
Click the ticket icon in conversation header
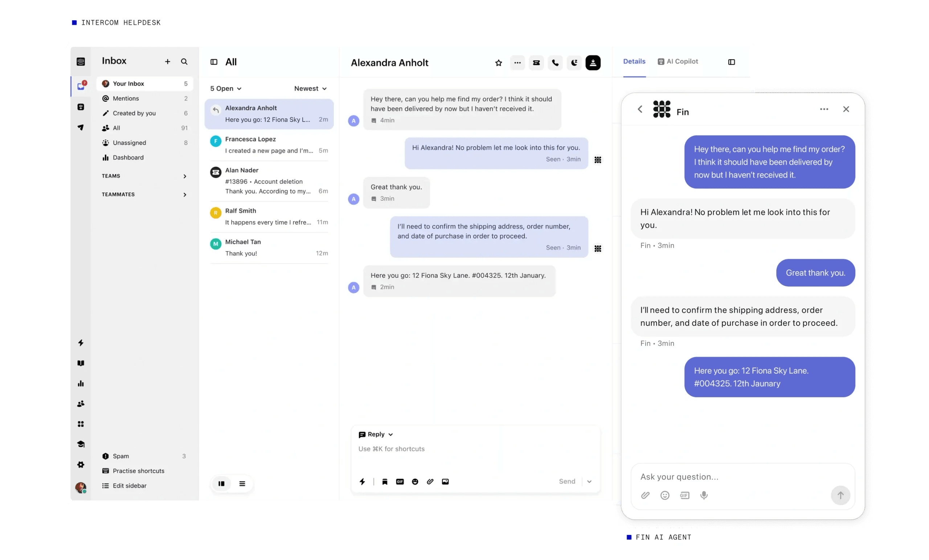(536, 63)
